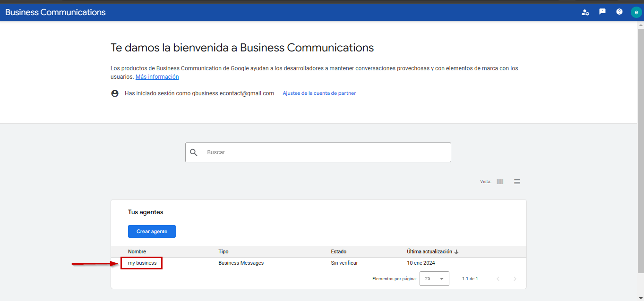The height and width of the screenshot is (301, 644).
Task: Go to the previous results page
Action: [498, 279]
